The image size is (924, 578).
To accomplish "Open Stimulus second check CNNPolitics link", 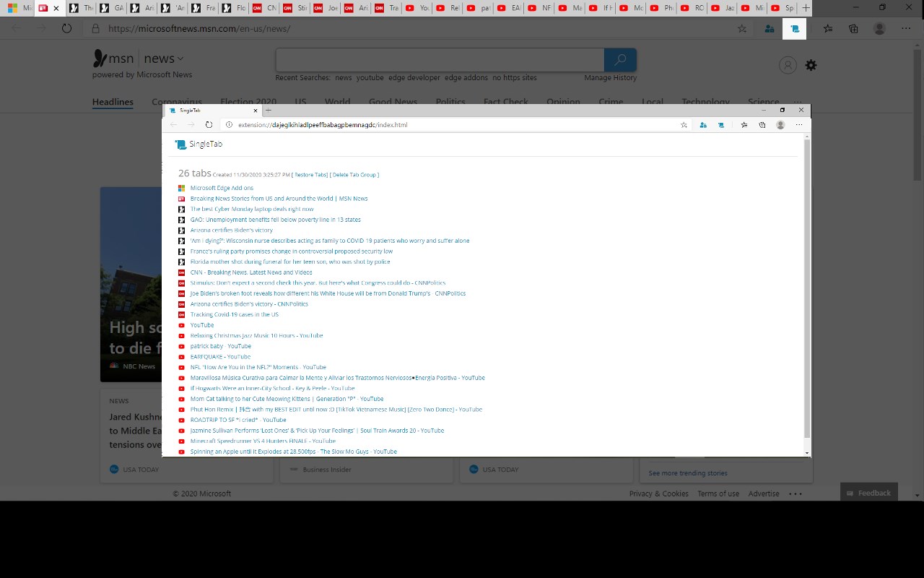I will point(318,283).
